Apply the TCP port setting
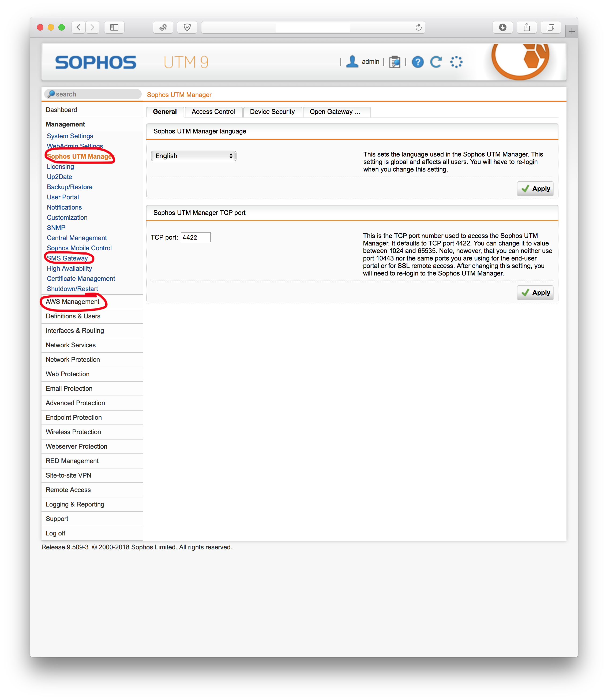 click(535, 293)
